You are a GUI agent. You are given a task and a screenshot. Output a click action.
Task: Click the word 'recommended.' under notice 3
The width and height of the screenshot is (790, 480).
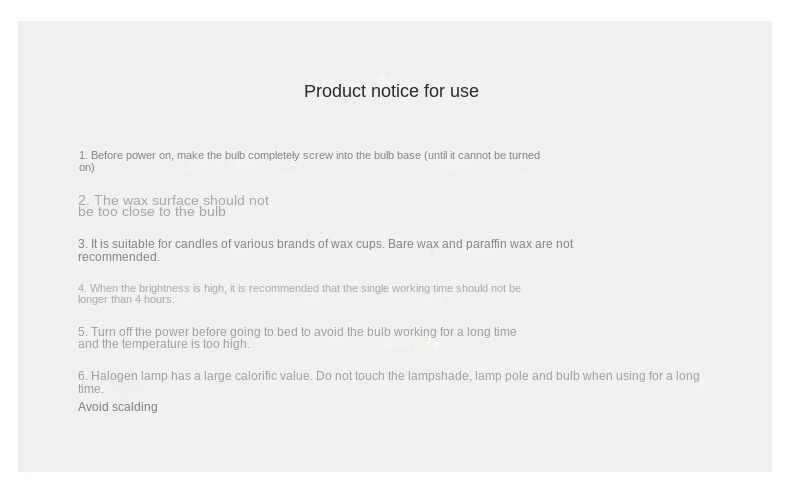(x=119, y=257)
